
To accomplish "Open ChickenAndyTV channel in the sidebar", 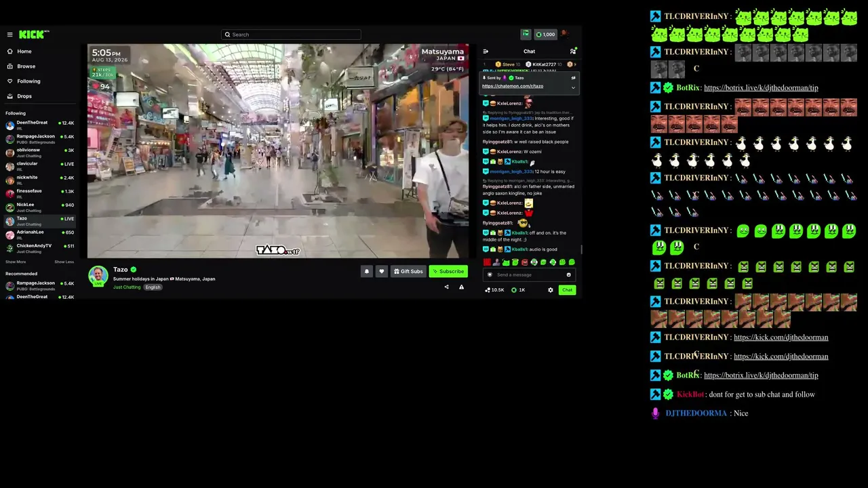I will [40, 248].
